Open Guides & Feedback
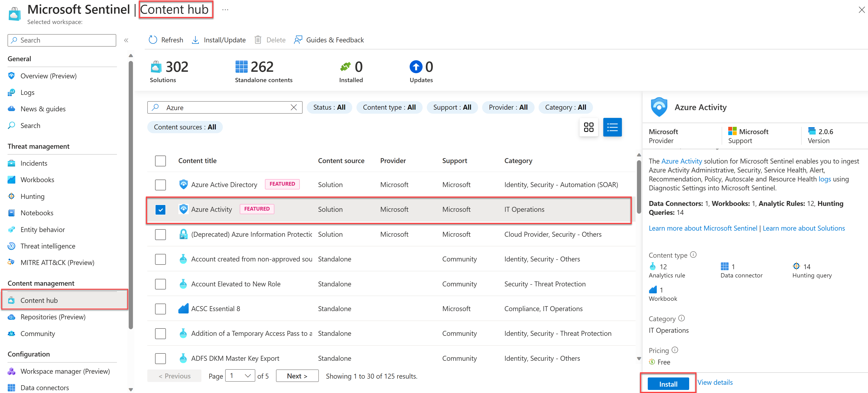Viewport: 868px width, 393px height. tap(329, 40)
